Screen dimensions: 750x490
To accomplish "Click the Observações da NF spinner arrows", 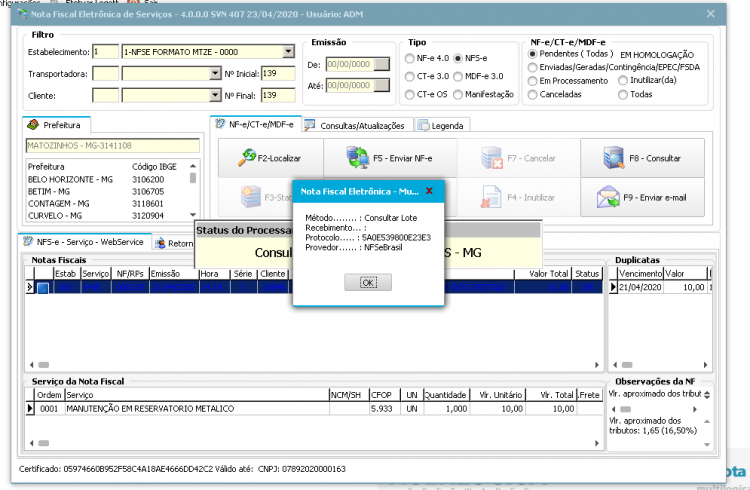I will (x=707, y=395).
